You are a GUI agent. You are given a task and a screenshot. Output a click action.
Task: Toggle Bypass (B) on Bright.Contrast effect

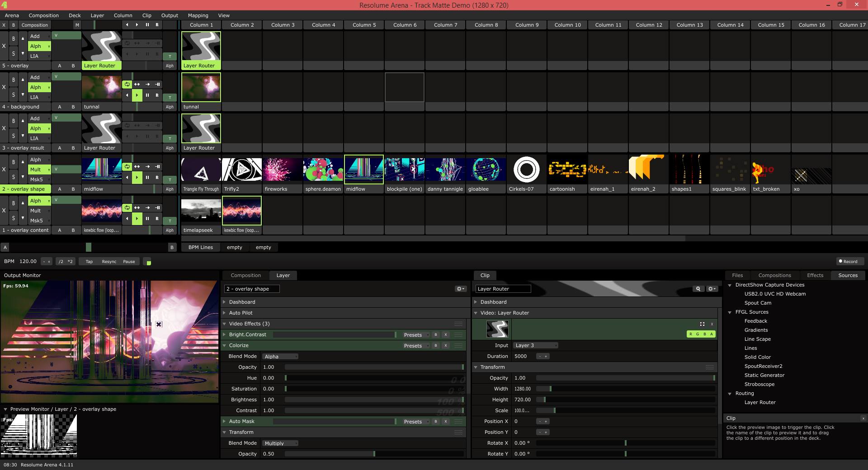[x=435, y=335]
